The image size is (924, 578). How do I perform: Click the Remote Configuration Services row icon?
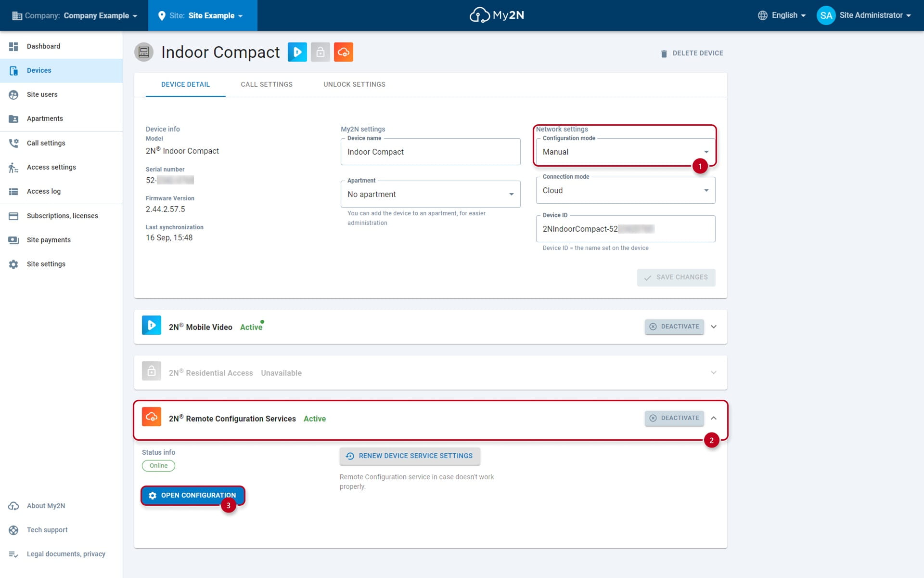(152, 417)
